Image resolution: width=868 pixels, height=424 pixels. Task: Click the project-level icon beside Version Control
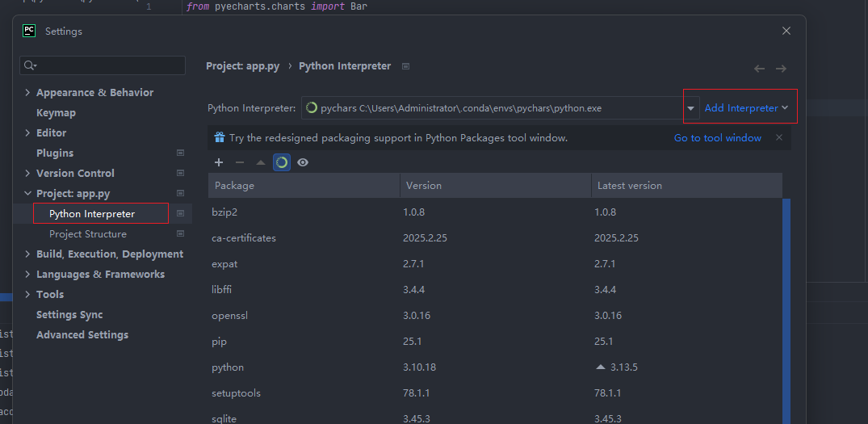pos(180,174)
